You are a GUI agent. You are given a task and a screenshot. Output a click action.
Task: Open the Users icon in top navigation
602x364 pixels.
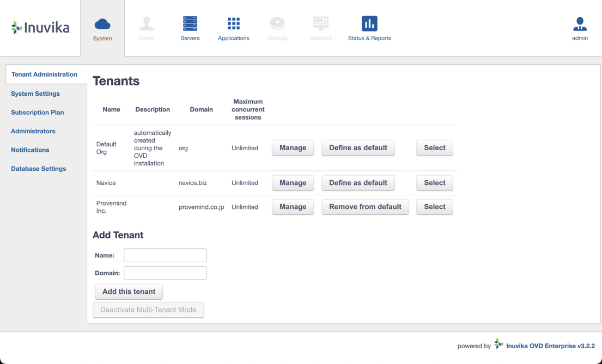pyautogui.click(x=146, y=23)
